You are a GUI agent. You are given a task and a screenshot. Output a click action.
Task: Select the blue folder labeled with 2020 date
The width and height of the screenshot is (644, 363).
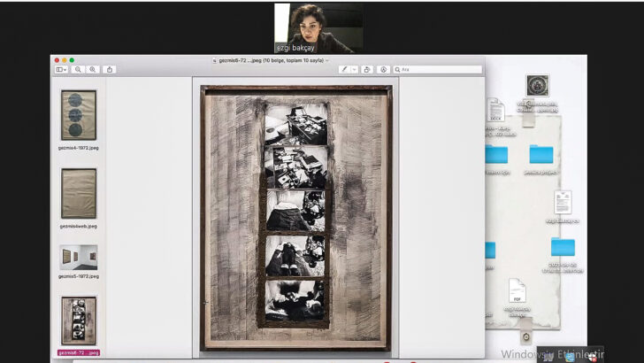[563, 247]
